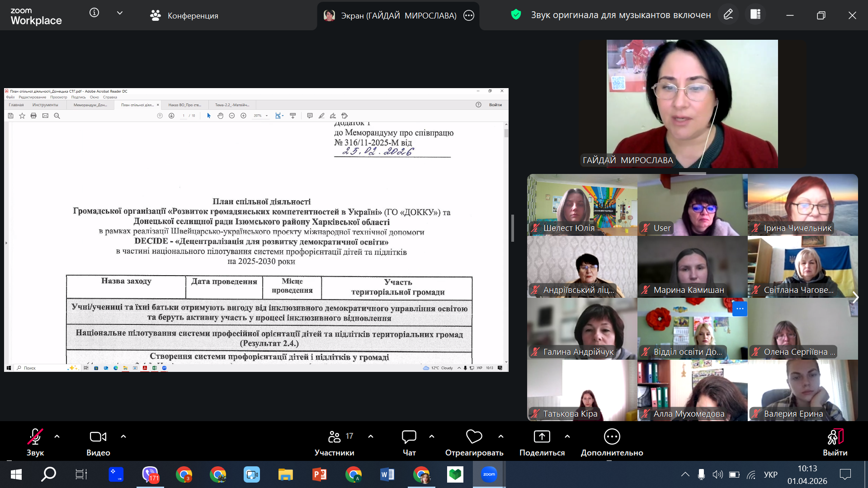The height and width of the screenshot is (488, 868).
Task: Click the Отреагировать heart reaction icon
Action: pyautogui.click(x=474, y=437)
